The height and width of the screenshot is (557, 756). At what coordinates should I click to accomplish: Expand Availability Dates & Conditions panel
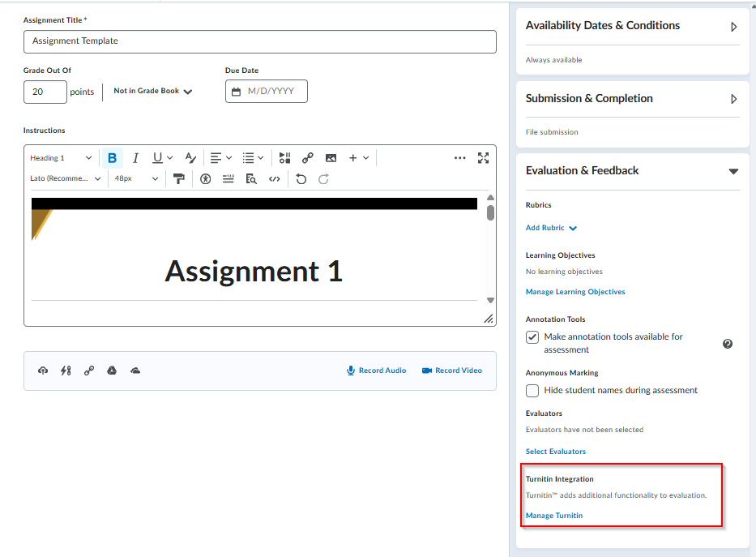[x=733, y=27]
